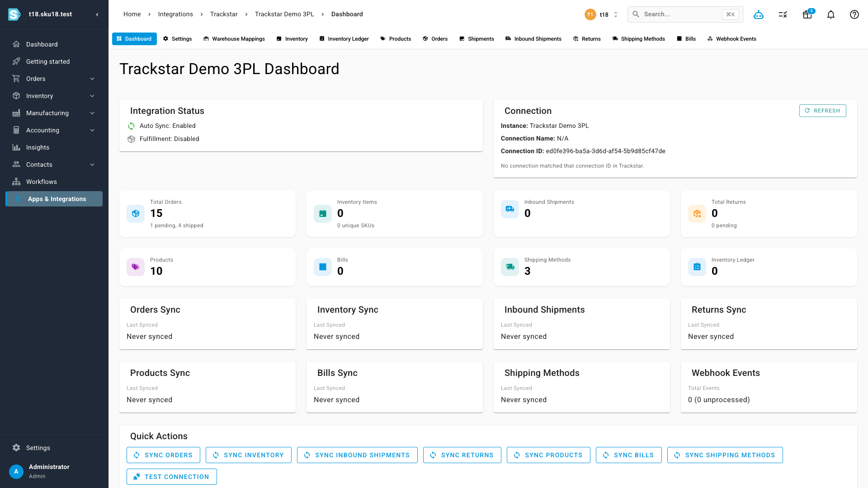868x488 pixels.
Task: Switch to the Webhook Events tab
Action: 731,39
